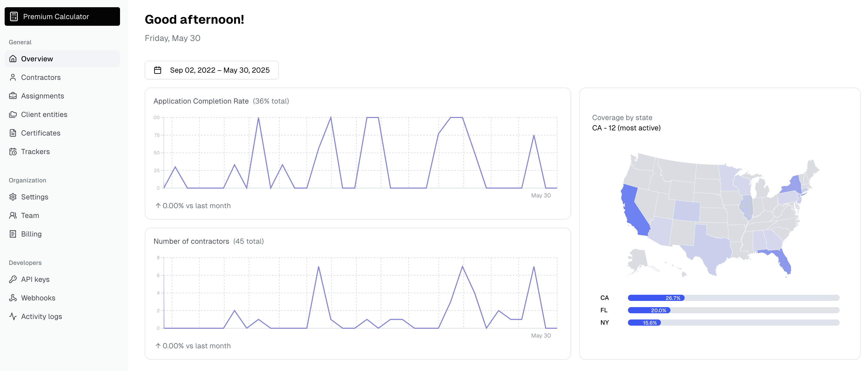
Task: Click the calendar icon in date picker
Action: (x=158, y=70)
